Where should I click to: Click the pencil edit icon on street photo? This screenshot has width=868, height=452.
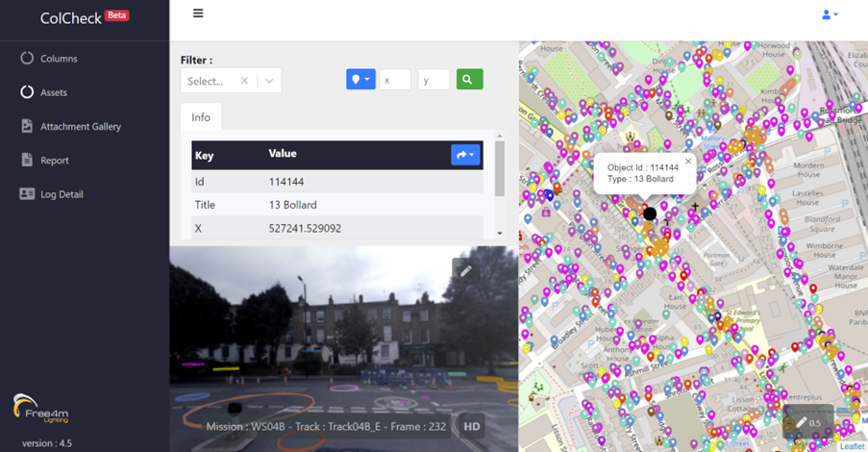[465, 271]
